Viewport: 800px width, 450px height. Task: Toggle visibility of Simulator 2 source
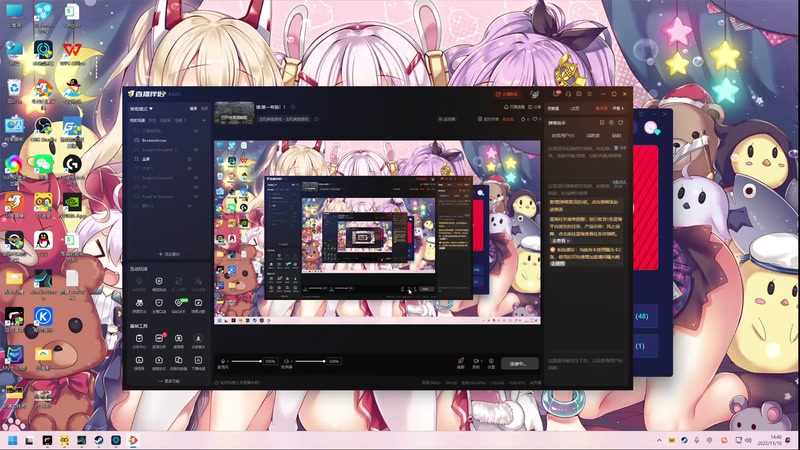point(196,150)
